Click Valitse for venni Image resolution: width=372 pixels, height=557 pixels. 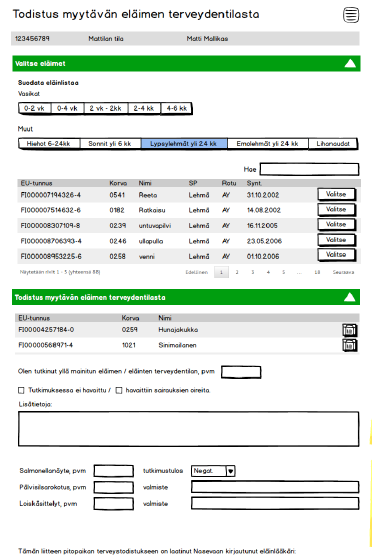coord(336,255)
